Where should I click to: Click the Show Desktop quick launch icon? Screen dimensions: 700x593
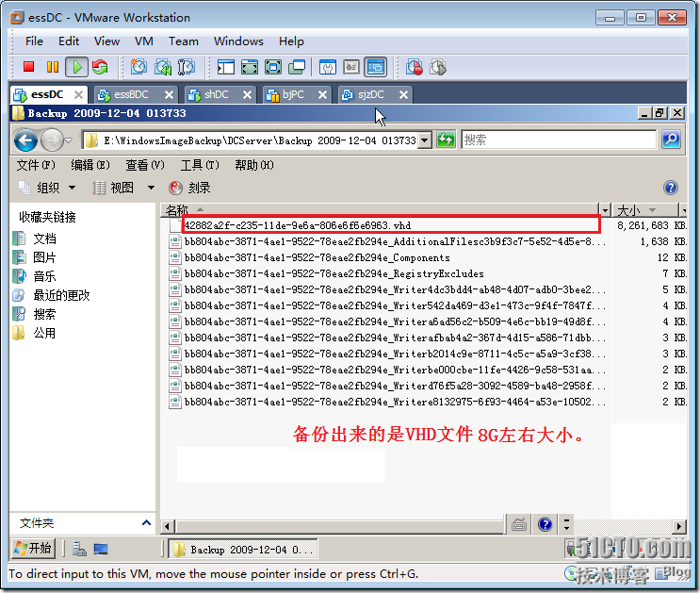[101, 549]
